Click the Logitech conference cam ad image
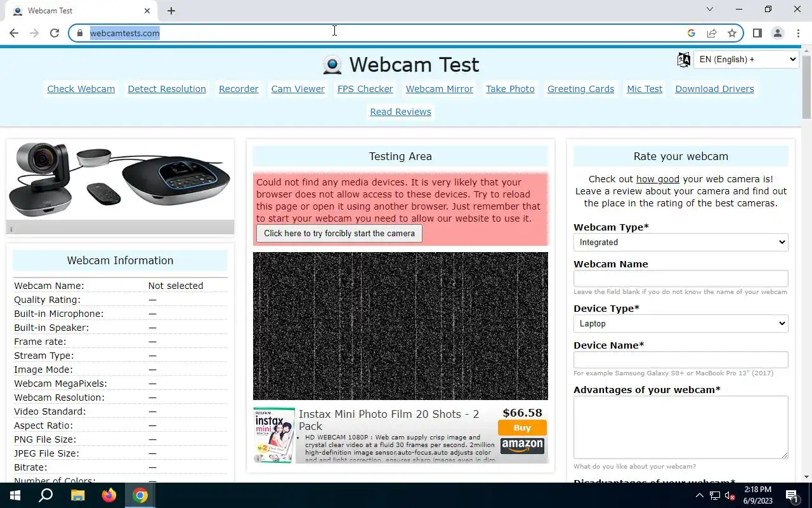Viewport: 812px width, 508px height. tap(120, 180)
